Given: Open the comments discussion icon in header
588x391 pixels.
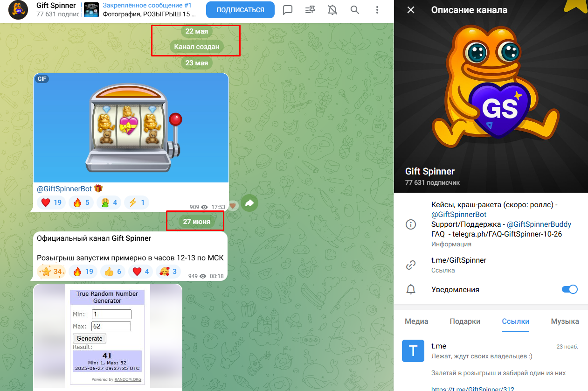Looking at the screenshot, I should click(x=288, y=10).
